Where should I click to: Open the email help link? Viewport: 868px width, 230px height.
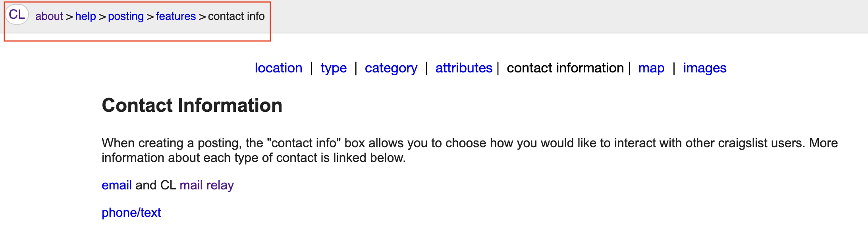116,185
